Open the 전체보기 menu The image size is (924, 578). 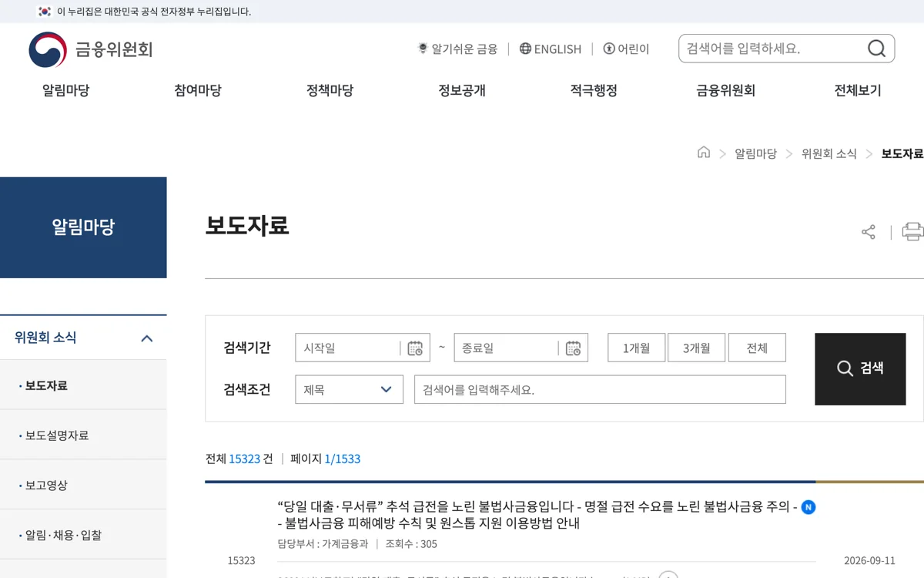(x=858, y=90)
